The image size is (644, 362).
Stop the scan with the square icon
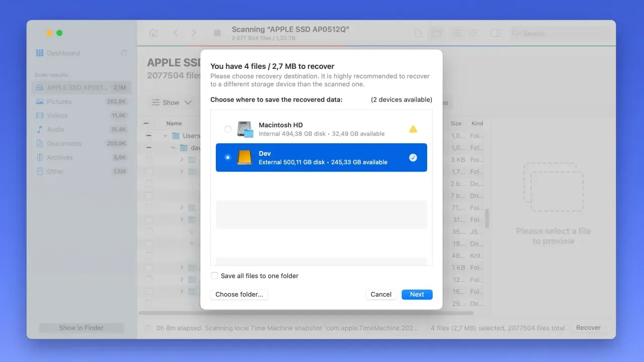point(217,33)
